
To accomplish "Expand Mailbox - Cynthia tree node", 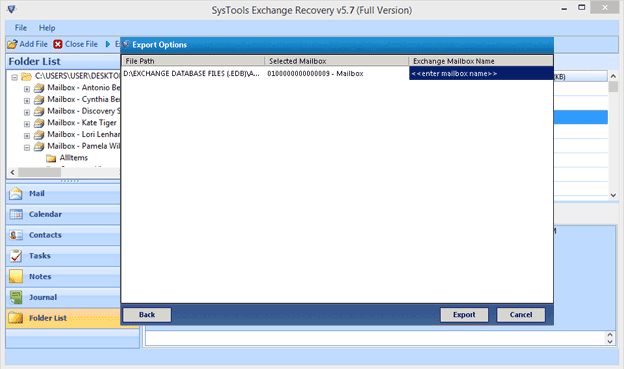I will coord(27,101).
